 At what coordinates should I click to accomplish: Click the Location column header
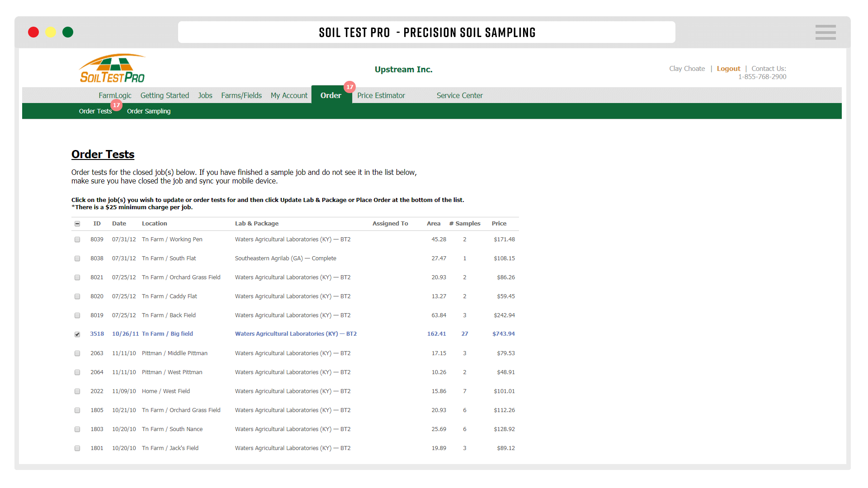(154, 224)
